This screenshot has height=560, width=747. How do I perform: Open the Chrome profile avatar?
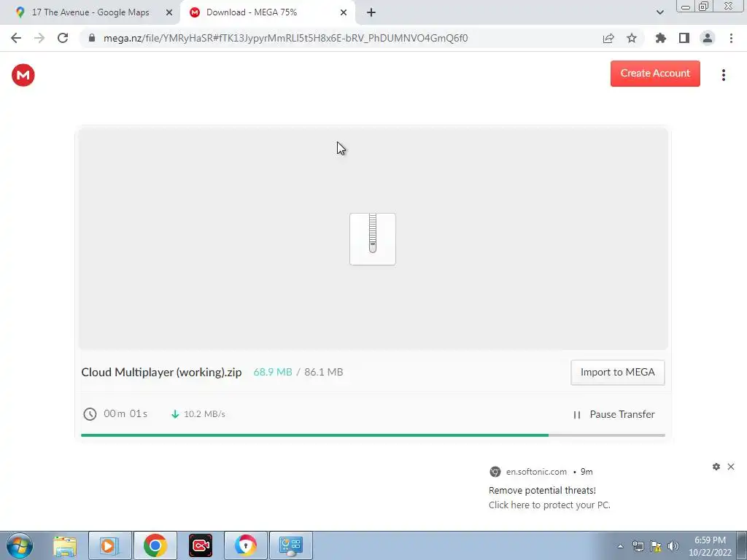point(708,38)
